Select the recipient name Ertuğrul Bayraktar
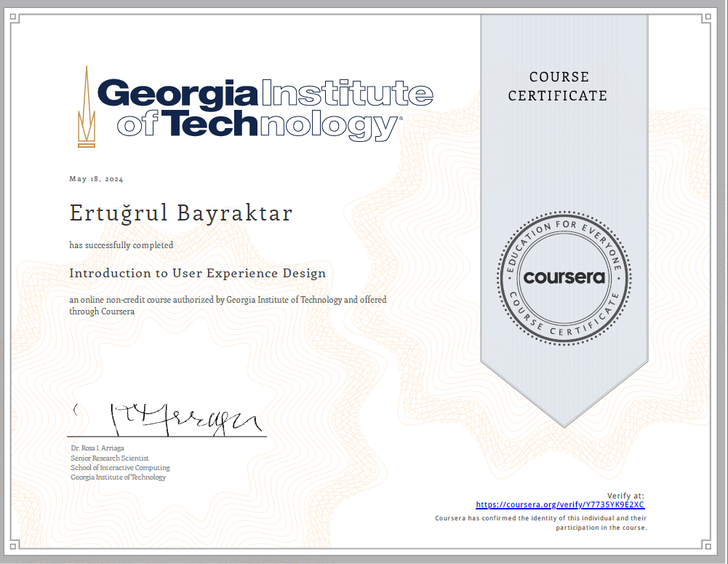The image size is (728, 564). coord(180,213)
